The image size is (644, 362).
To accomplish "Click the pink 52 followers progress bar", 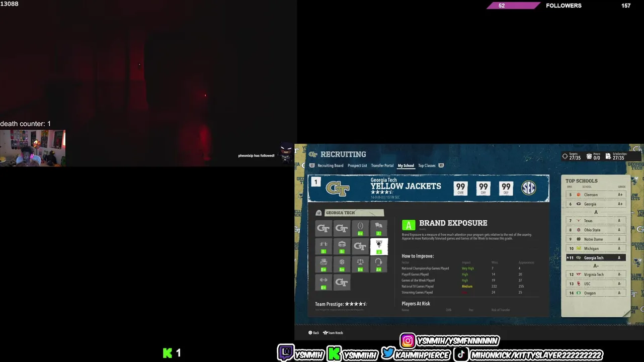I will tap(513, 6).
